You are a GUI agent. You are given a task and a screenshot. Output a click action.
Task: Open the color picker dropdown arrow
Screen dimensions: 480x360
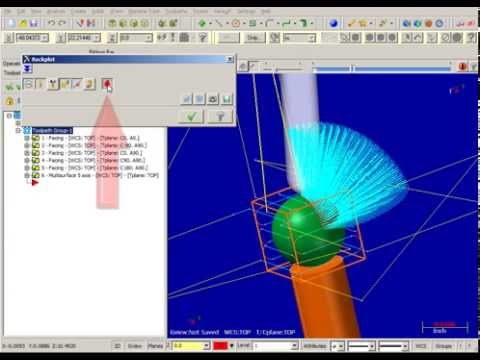[x=232, y=346]
